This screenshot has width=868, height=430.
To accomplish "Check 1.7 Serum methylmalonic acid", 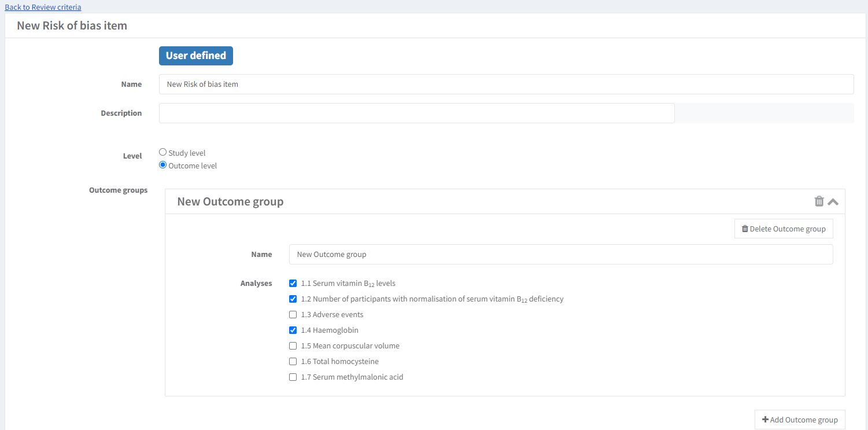I will coord(293,377).
